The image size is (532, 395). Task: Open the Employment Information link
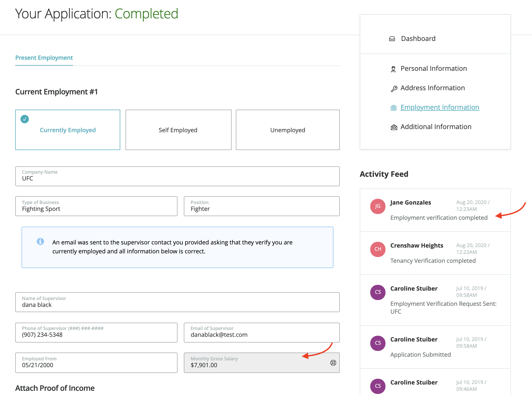coord(440,107)
